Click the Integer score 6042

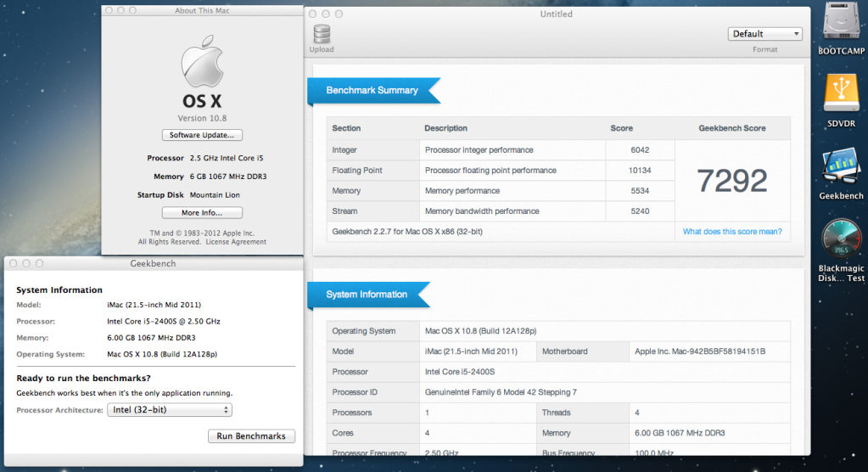[640, 150]
